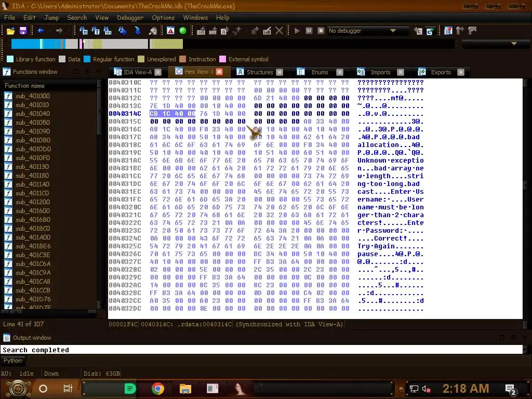Click the steampunk Start button
This screenshot has height=399, width=532.
pyautogui.click(x=18, y=389)
